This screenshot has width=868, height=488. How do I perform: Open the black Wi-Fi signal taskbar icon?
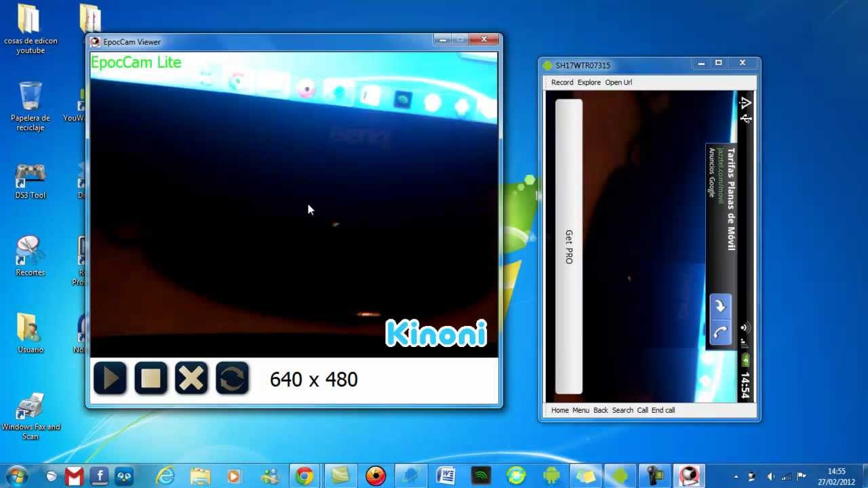[x=481, y=476]
